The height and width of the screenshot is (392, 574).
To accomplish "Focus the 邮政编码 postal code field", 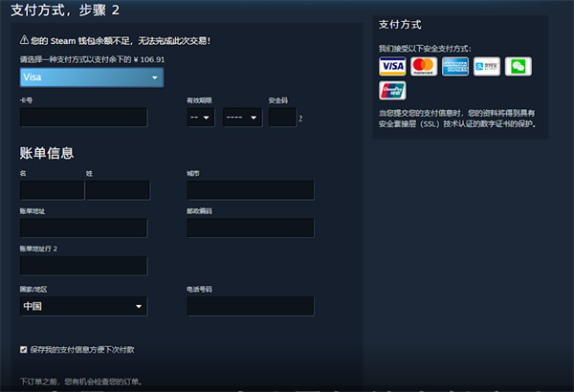I will coord(251,228).
